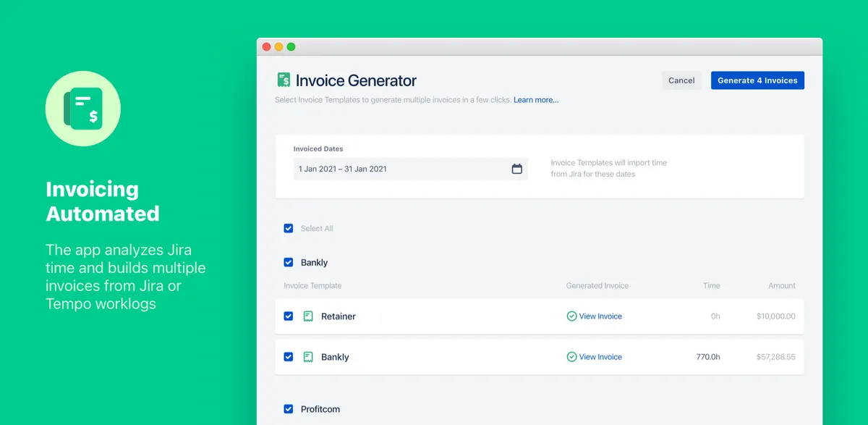The height and width of the screenshot is (425, 868).
Task: Uncheck the Bankly group checkbox
Action: [289, 262]
